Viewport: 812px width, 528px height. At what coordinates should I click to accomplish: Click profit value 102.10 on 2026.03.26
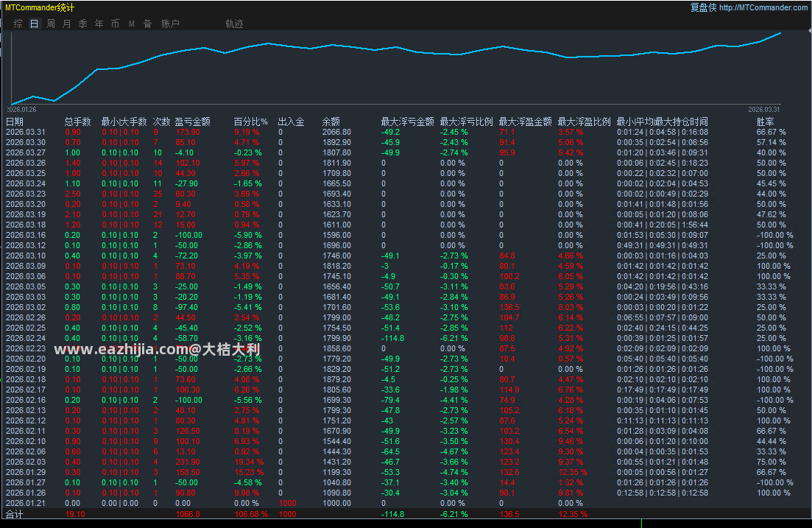pyautogui.click(x=188, y=163)
